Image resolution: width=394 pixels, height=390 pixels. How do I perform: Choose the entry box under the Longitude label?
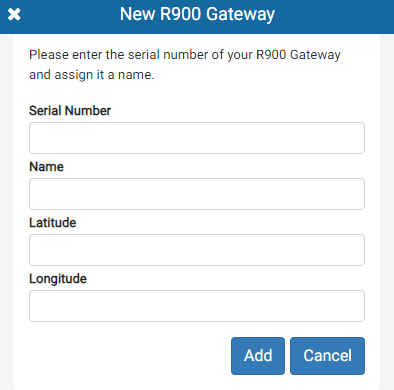pos(197,306)
